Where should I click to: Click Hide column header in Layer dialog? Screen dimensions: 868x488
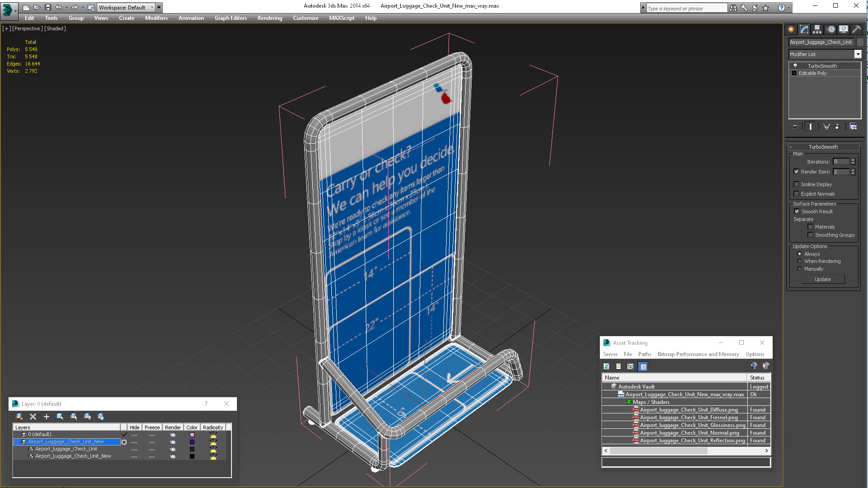135,427
